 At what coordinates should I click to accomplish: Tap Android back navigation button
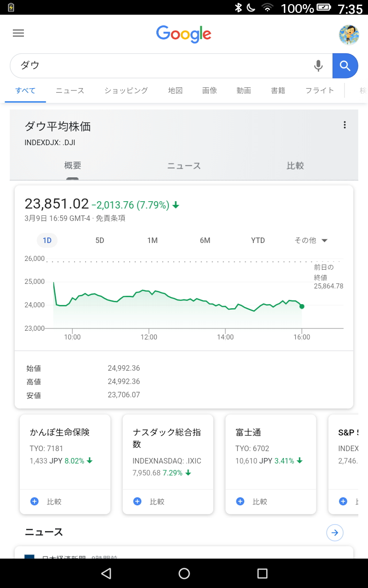(106, 573)
